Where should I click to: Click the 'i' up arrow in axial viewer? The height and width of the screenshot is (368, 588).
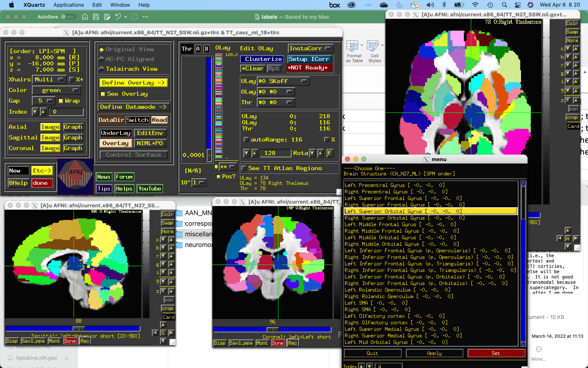576,82
